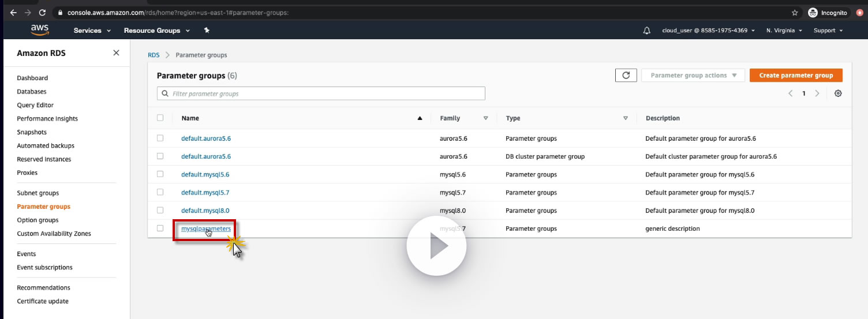Select Parameter groups in sidebar

[44, 207]
